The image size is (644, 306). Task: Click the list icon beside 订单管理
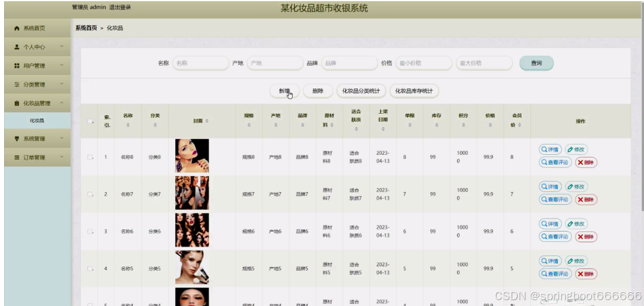pyautogui.click(x=17, y=158)
